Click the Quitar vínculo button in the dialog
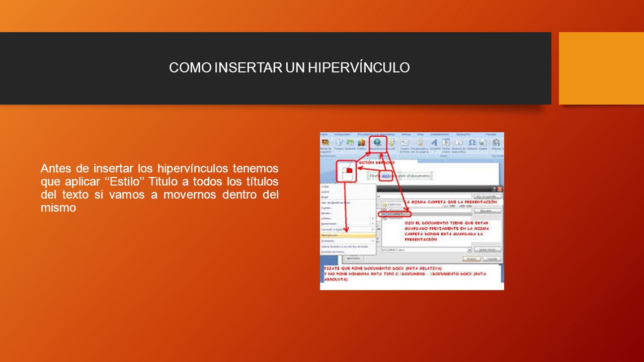This screenshot has height=362, width=644. tap(488, 249)
